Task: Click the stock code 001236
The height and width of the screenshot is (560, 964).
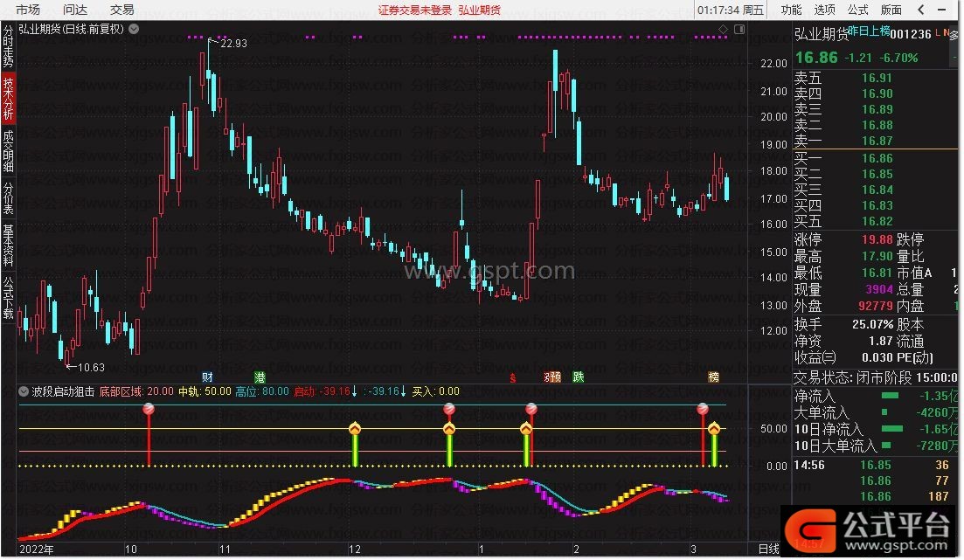Action: tap(911, 34)
